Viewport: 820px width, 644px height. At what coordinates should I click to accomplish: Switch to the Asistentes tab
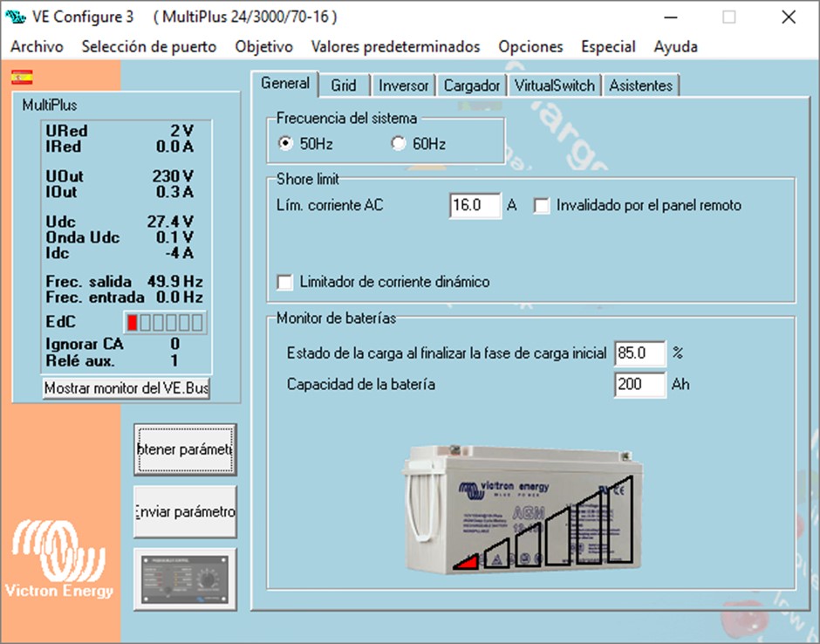(640, 86)
